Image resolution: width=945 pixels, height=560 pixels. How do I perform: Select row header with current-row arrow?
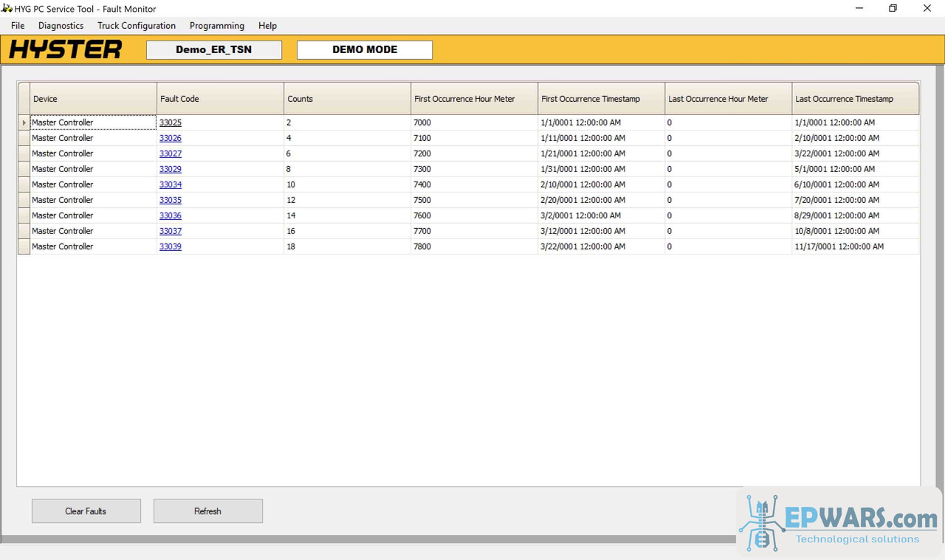[24, 122]
